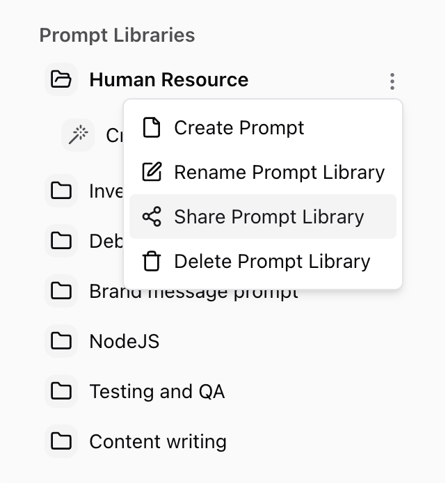Select Share Prompt Library menu entry
This screenshot has width=448, height=483.
click(x=269, y=216)
